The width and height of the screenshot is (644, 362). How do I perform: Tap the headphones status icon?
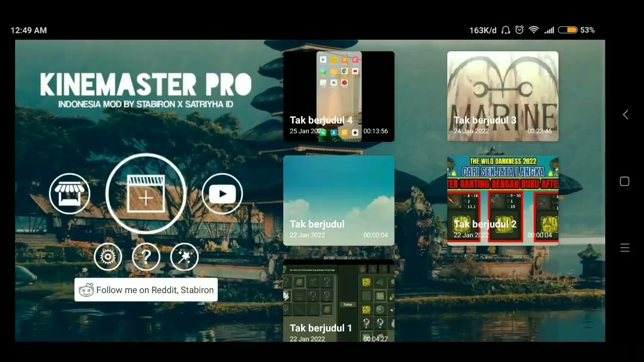point(506,30)
